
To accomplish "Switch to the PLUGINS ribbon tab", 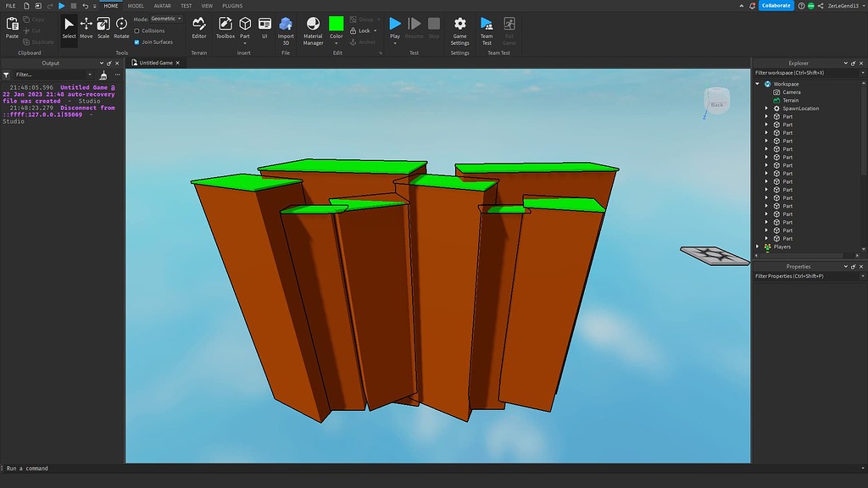I will click(x=232, y=6).
